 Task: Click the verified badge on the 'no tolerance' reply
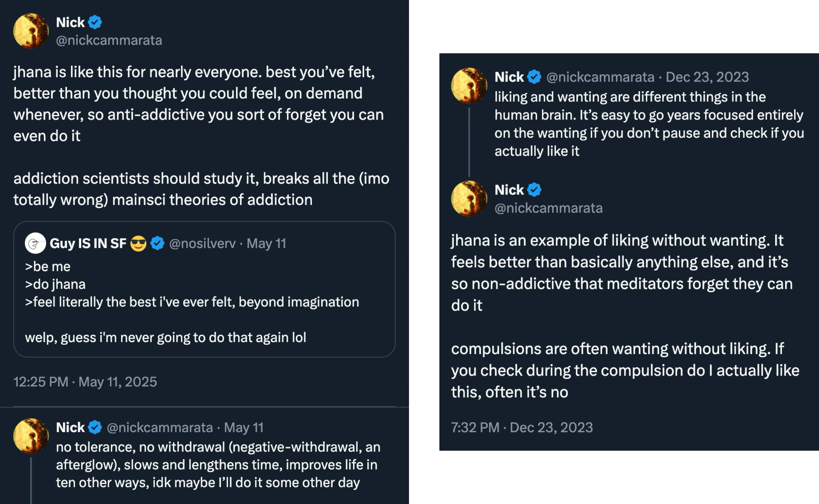pos(95,427)
